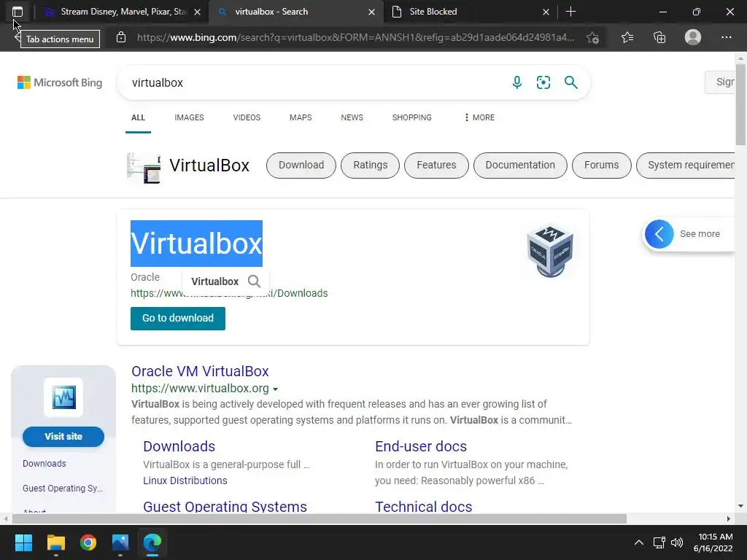
Task: Click the vertical scrollbar thumb
Action: [x=740, y=104]
